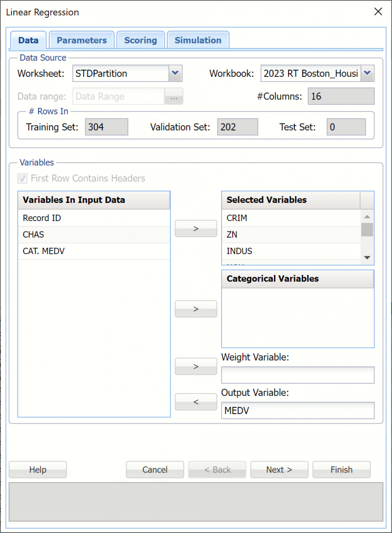Toggle First Row Contains Headers checkbox
The image size is (392, 533).
[22, 179]
